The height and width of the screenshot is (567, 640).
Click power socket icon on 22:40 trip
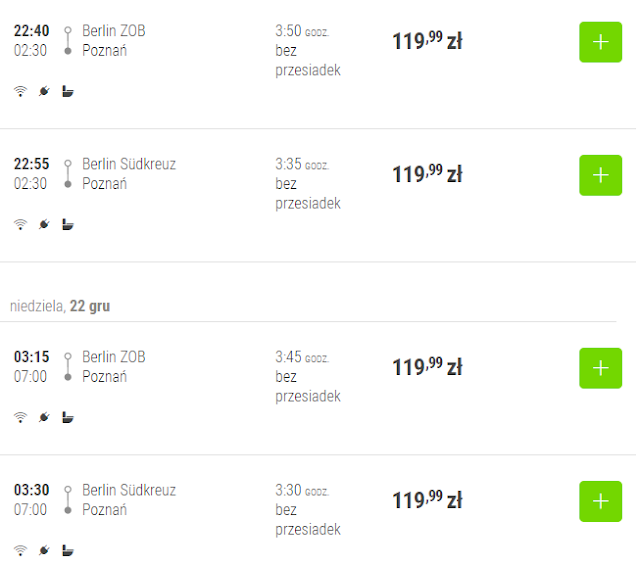44,91
